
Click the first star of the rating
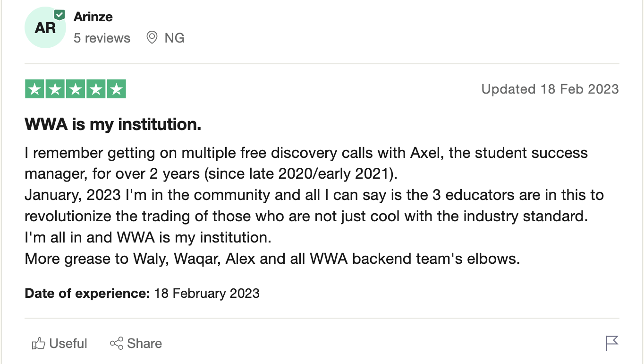(34, 89)
